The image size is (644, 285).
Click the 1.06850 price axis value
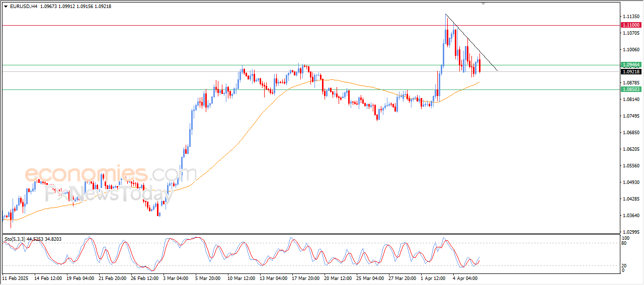tap(631, 133)
